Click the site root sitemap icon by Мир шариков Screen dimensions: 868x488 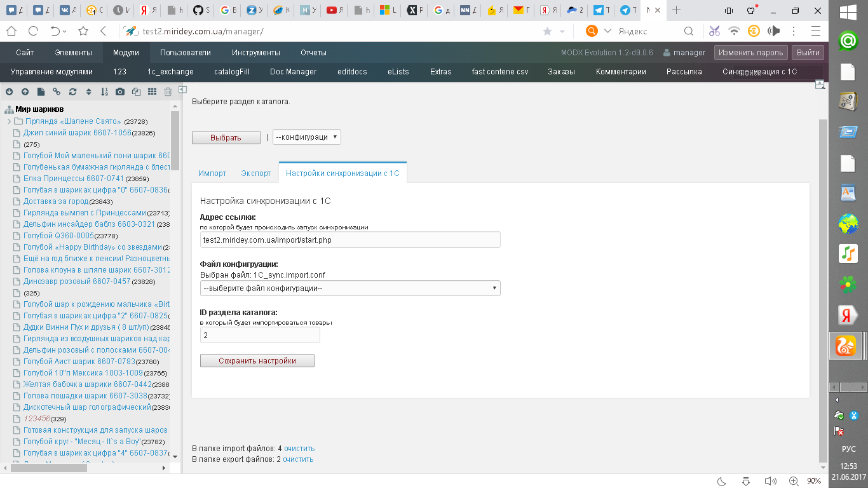pos(9,110)
